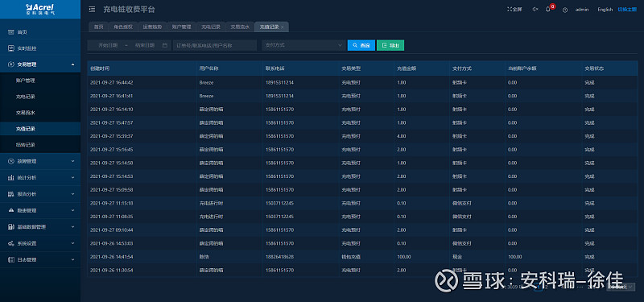Toggle the muted speaker icon
This screenshot has height=302, width=644.
click(x=535, y=10)
